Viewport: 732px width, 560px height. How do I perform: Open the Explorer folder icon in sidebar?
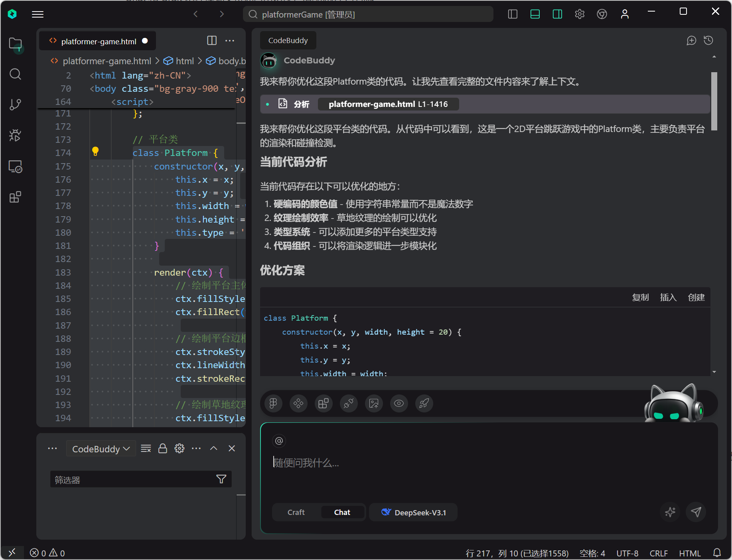15,44
